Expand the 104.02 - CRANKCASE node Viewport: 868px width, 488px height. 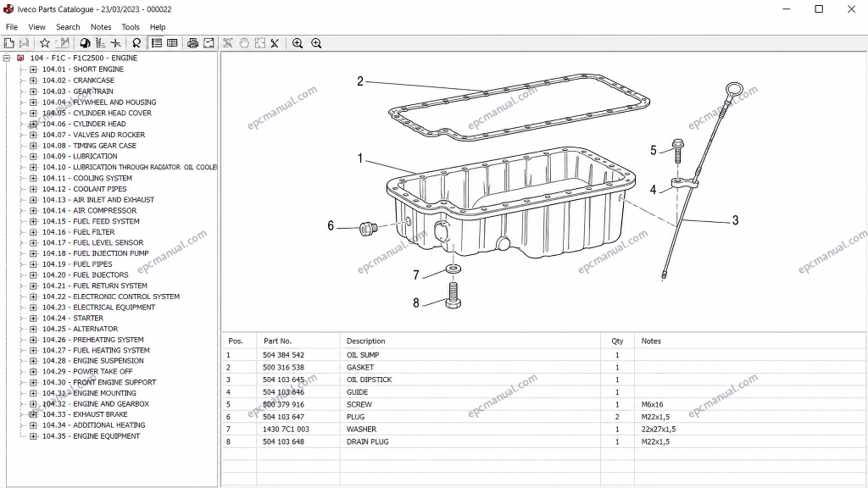(33, 80)
